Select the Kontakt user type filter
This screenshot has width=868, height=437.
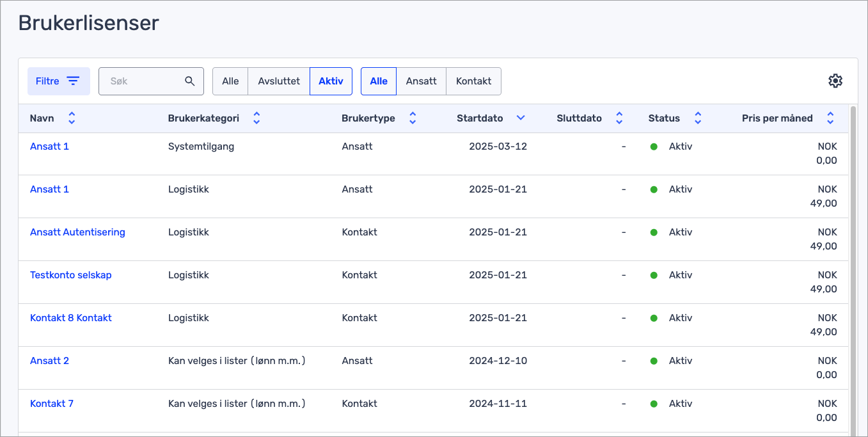point(473,81)
